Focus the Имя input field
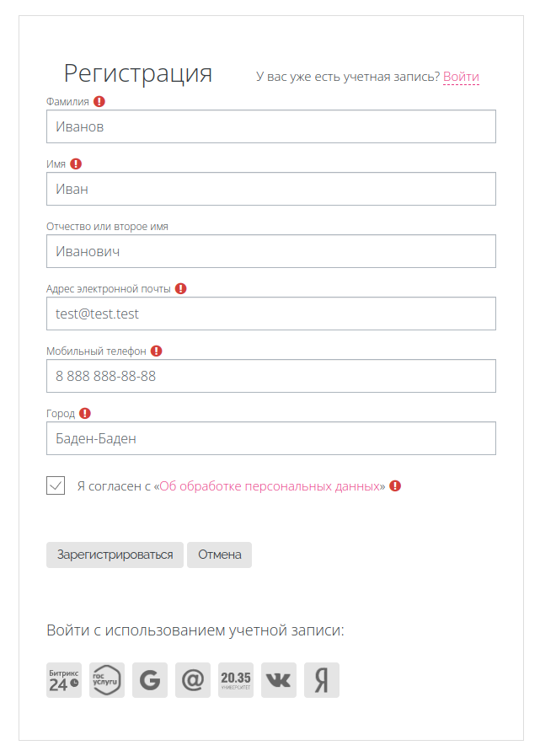Screen dimensions: 540x756 [270, 190]
